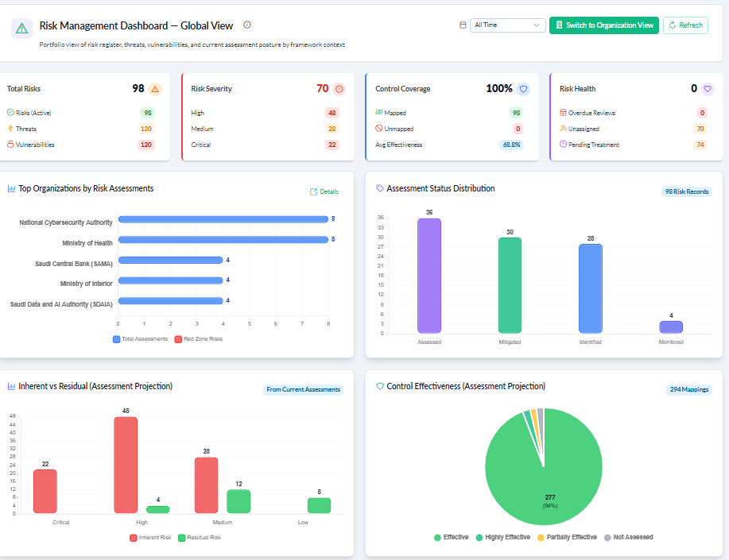Click the blue Identified status bar
This screenshot has height=560, width=729.
coord(591,288)
